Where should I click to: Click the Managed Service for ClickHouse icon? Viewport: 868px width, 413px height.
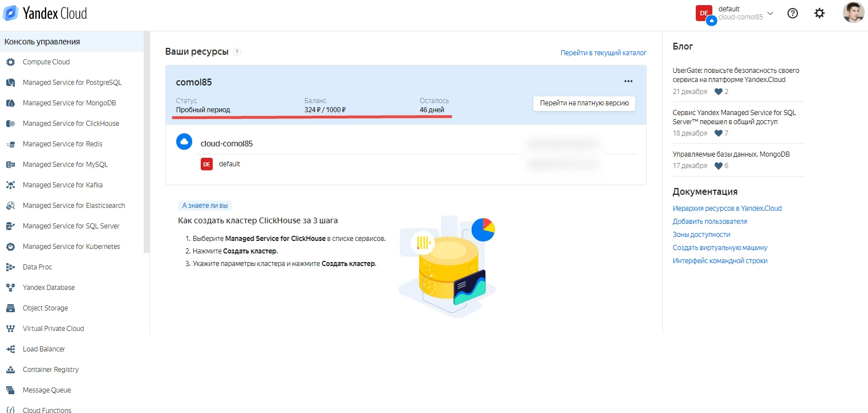(x=10, y=124)
